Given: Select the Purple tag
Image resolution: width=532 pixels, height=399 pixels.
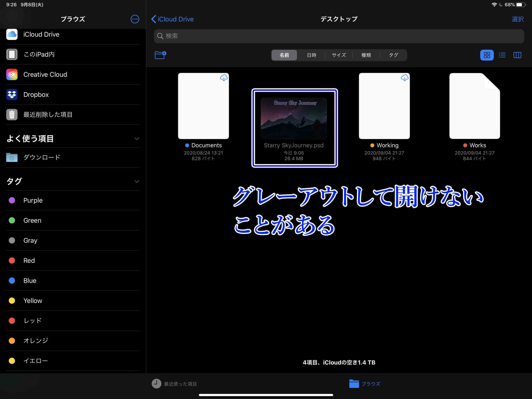Looking at the screenshot, I should point(33,200).
